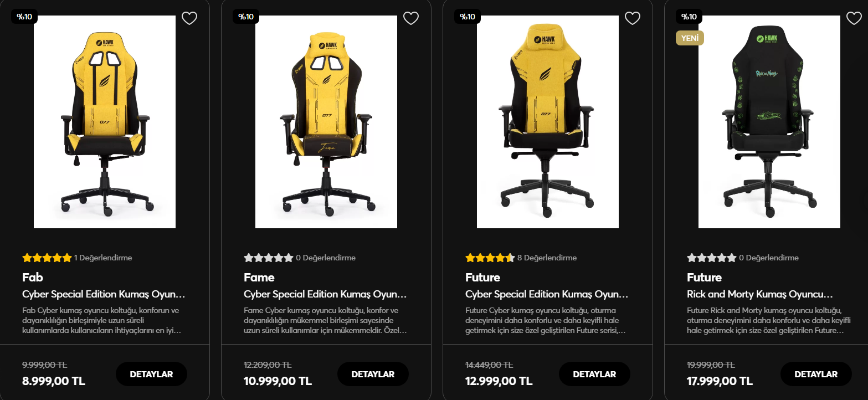Add the Fame chair to wishlist via heart

(x=411, y=18)
